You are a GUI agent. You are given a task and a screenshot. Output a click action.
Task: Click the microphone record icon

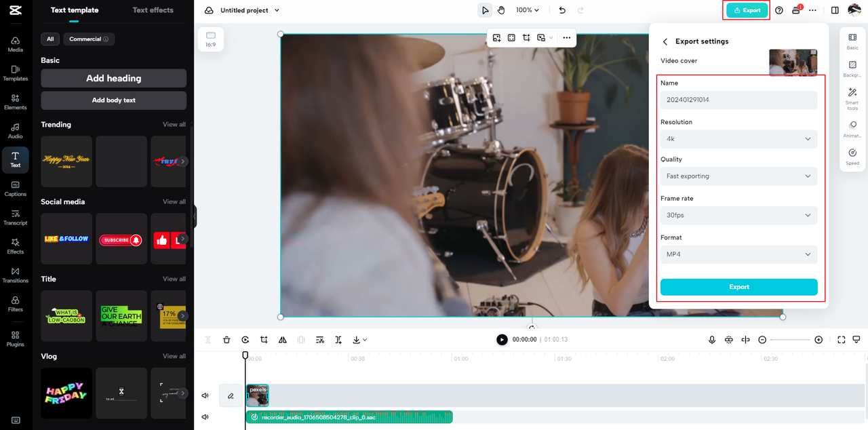click(712, 340)
